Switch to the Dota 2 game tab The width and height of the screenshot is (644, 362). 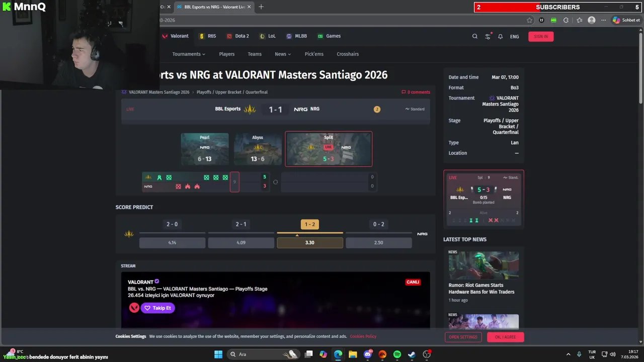click(238, 36)
